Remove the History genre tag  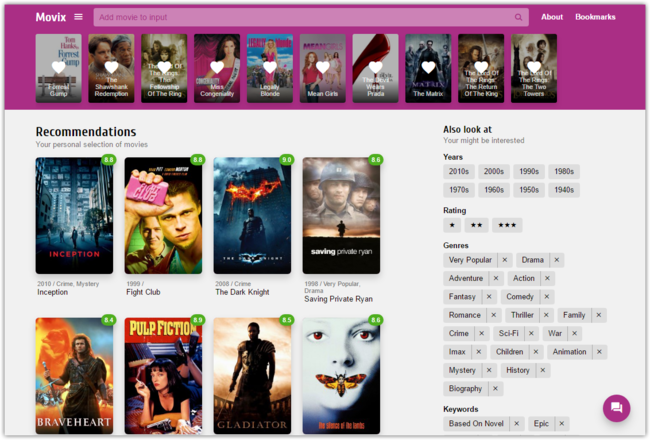[543, 370]
